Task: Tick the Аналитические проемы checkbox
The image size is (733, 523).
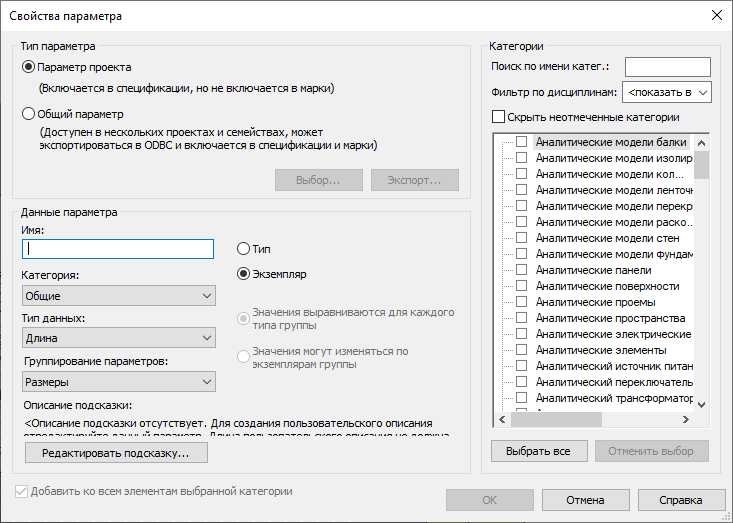Action: 521,302
